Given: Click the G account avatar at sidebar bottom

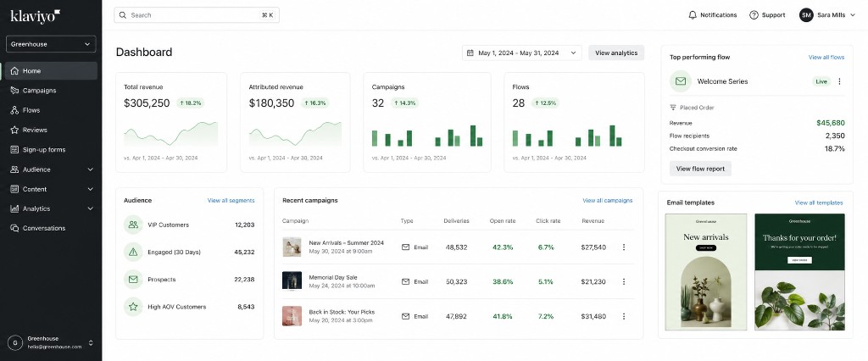Looking at the screenshot, I should click(15, 342).
